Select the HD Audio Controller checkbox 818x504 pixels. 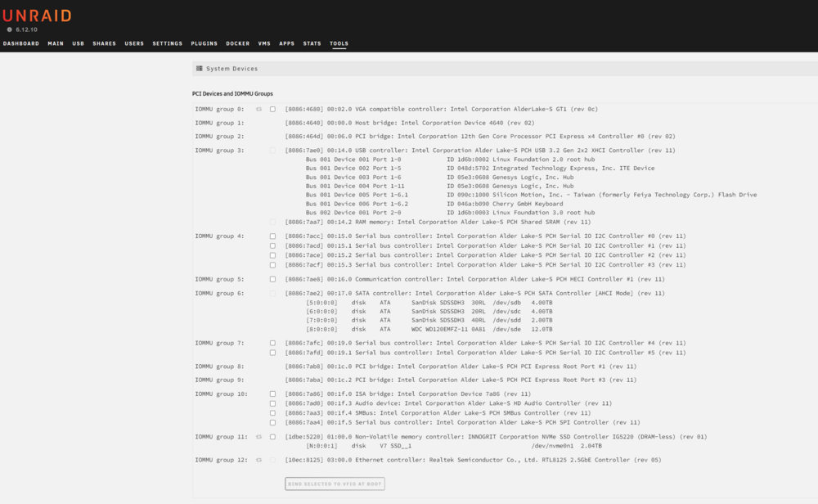pos(273,403)
